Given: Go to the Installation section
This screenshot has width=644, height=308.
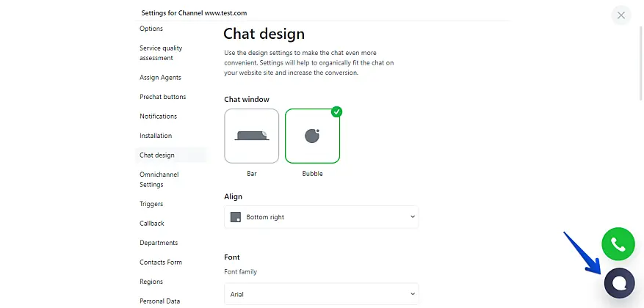Looking at the screenshot, I should (x=156, y=136).
